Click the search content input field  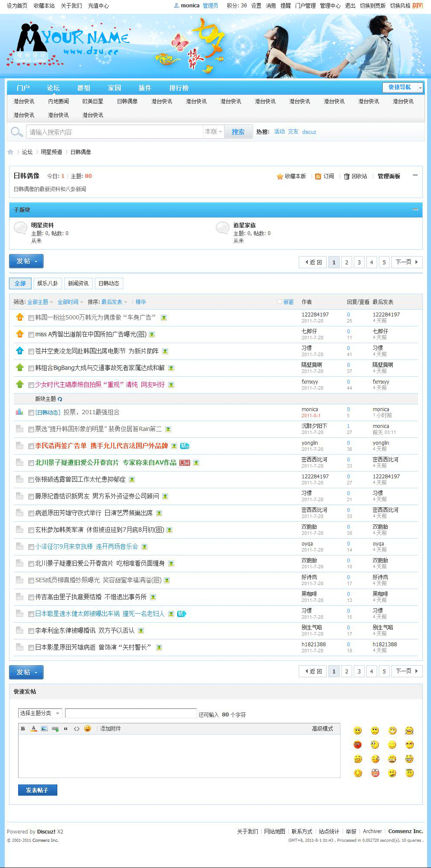coord(115,132)
